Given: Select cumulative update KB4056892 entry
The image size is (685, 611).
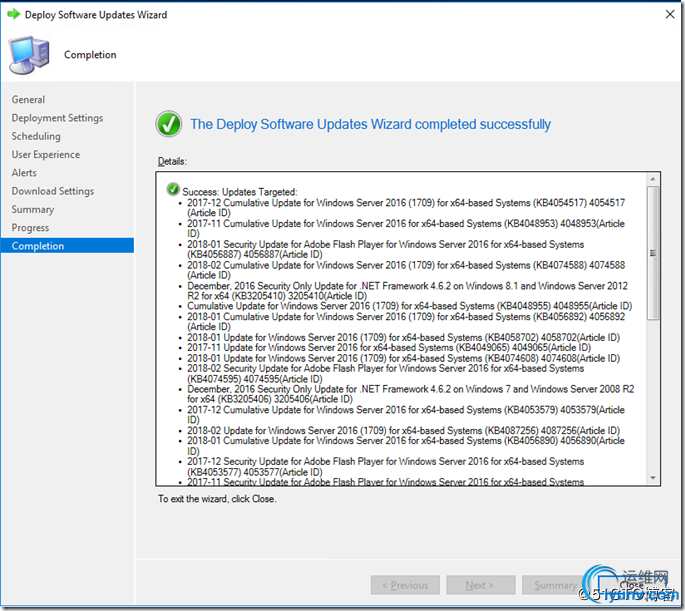Looking at the screenshot, I should tap(406, 321).
